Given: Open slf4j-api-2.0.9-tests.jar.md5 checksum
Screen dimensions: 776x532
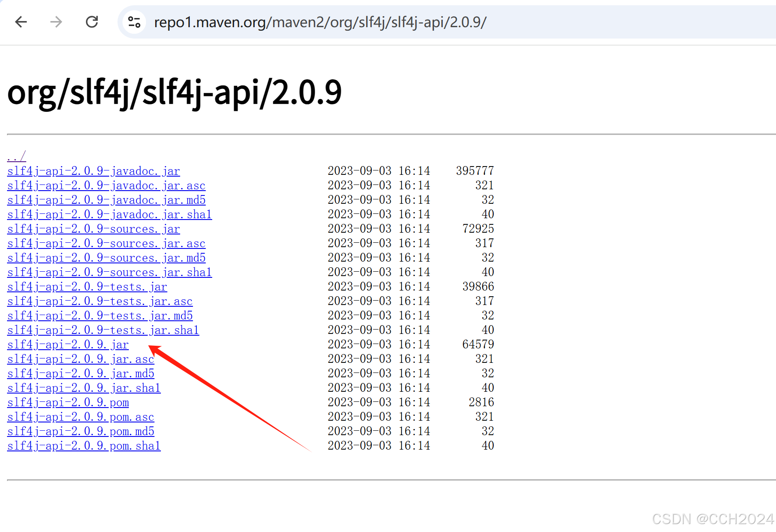Looking at the screenshot, I should [x=100, y=316].
